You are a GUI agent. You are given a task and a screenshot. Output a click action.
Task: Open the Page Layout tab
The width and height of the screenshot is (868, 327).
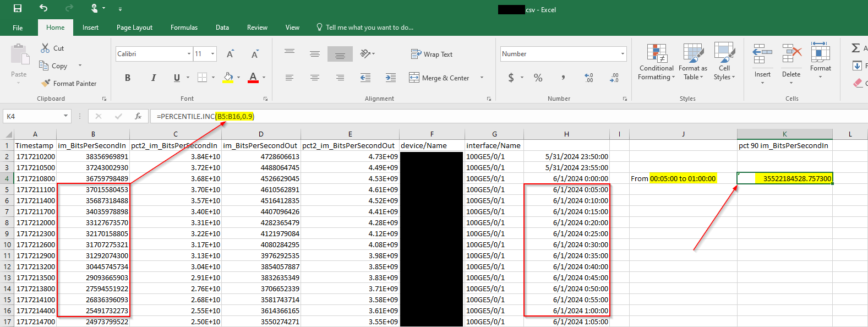tap(134, 28)
